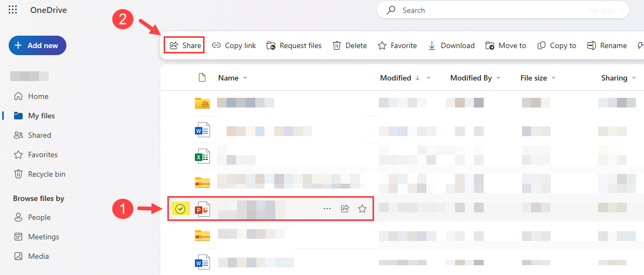Go to Home in the sidebar
The height and width of the screenshot is (275, 644).
pos(31,96)
